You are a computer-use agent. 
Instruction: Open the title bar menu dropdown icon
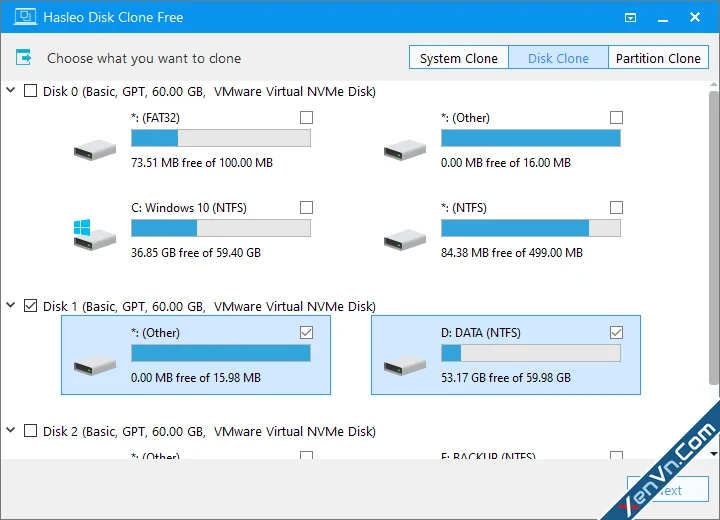point(630,17)
